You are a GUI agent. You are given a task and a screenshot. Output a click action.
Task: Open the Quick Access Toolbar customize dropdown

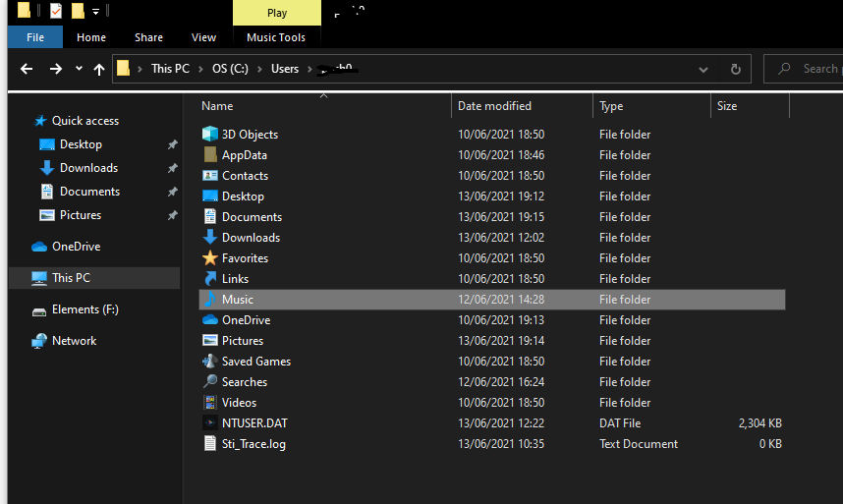coord(95,11)
